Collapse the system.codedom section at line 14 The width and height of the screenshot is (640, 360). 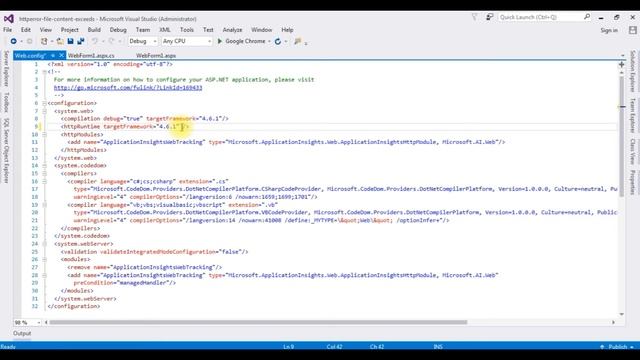(x=44, y=166)
